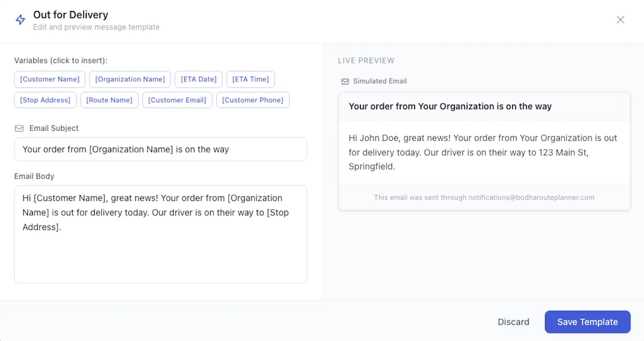This screenshot has height=341, width=644.
Task: Discard the template changes
Action: tap(513, 322)
